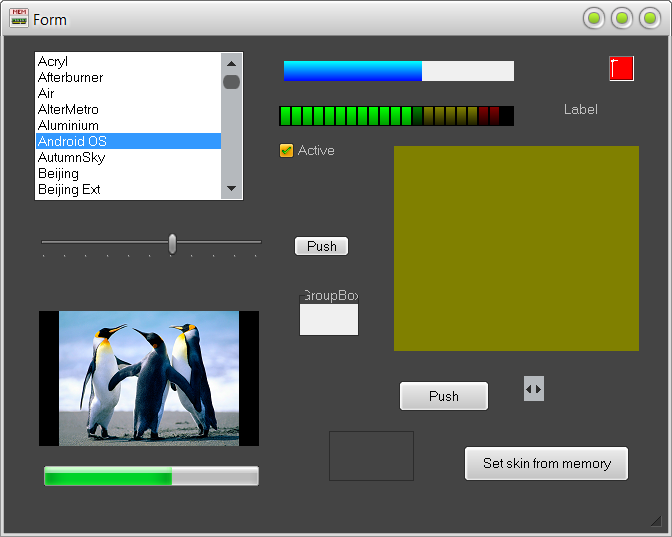The height and width of the screenshot is (537, 672).
Task: Click the empty dark bordered frame
Action: [x=371, y=456]
